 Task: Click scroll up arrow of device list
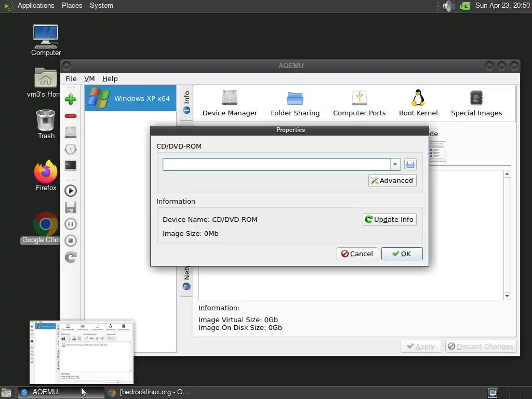[507, 174]
